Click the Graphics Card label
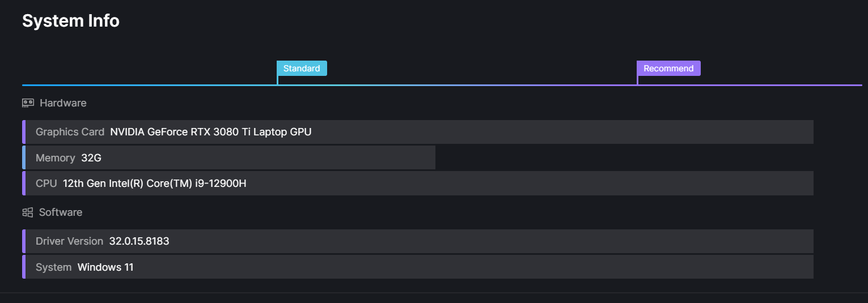 70,132
